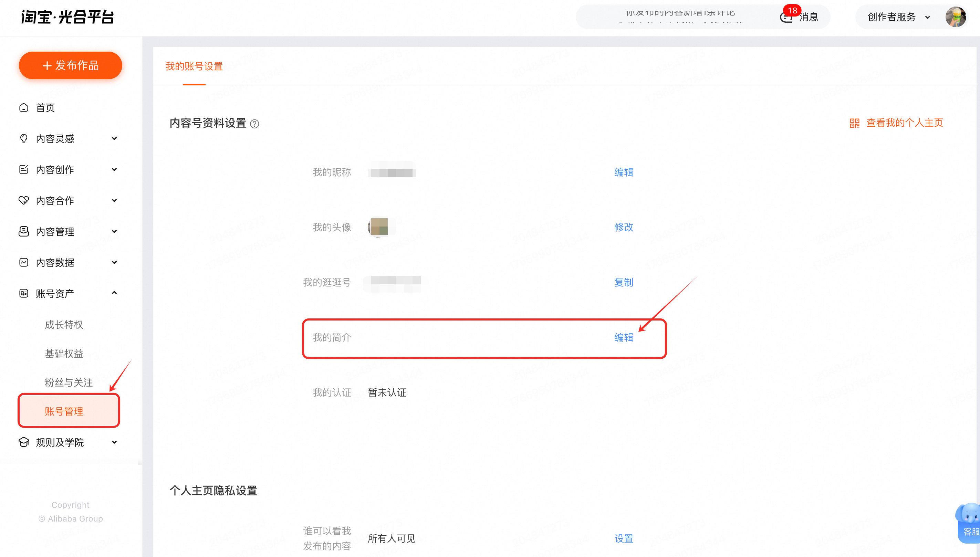The height and width of the screenshot is (557, 980).
Task: Collapse the 账号资产 chevron
Action: (114, 293)
